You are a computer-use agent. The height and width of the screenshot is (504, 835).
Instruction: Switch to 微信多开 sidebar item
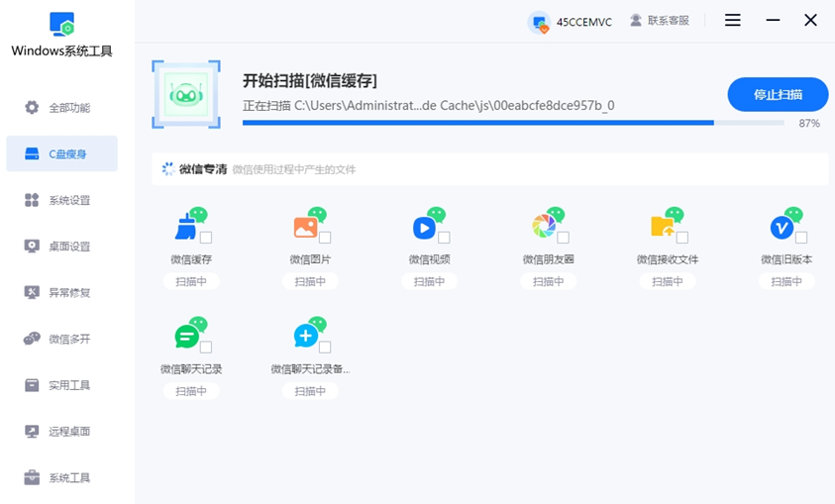tap(61, 339)
